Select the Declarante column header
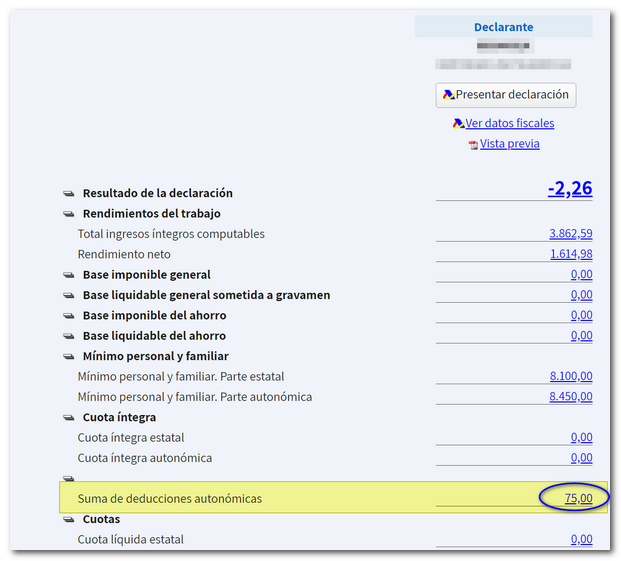This screenshot has height=561, width=621. 503,27
